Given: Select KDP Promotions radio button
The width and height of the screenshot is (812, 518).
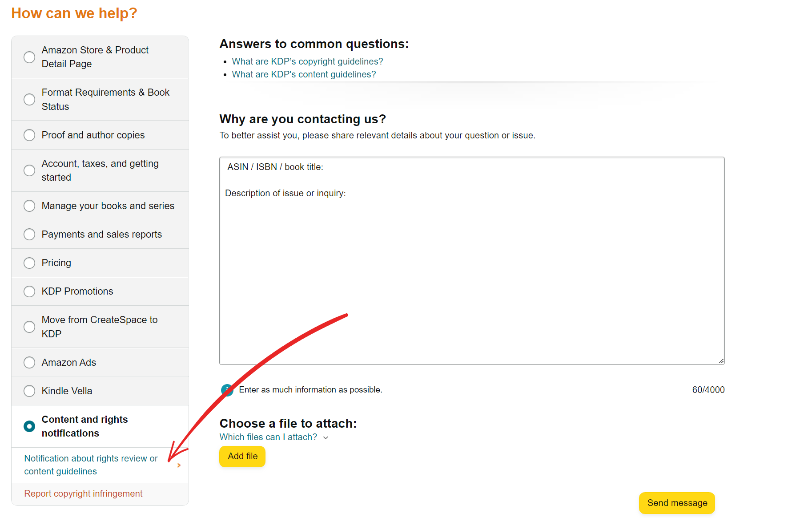Looking at the screenshot, I should click(29, 291).
